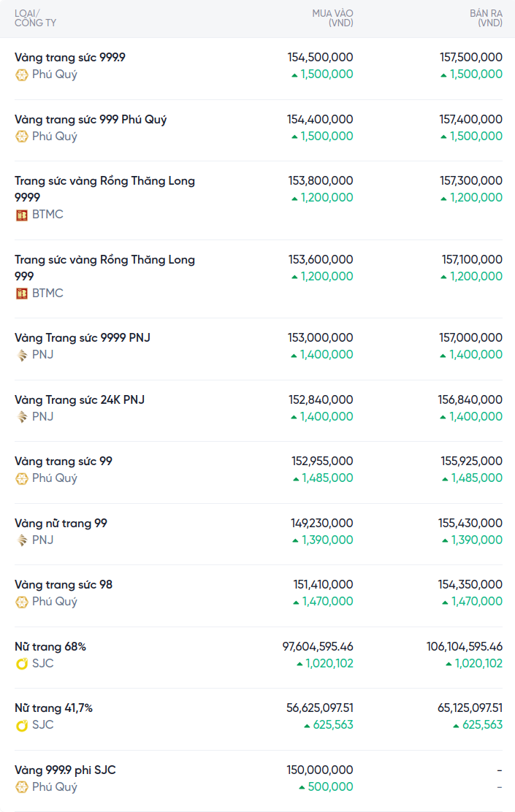Click BTMC logo under Rồng Thăng Long 9999
The width and height of the screenshot is (515, 812).
[22, 215]
